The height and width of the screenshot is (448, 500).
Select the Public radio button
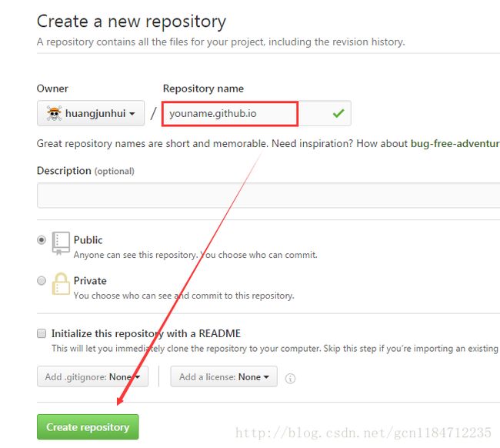coord(42,240)
